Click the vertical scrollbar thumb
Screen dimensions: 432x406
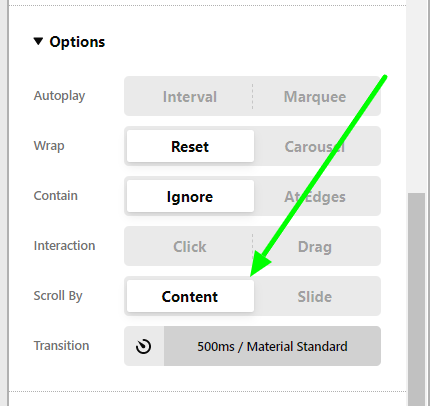click(x=417, y=299)
